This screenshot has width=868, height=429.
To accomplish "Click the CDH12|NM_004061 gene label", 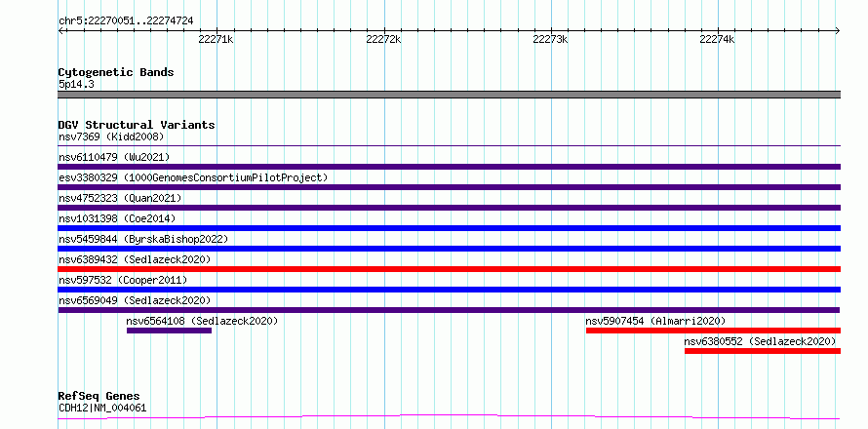I will pyautogui.click(x=102, y=409).
